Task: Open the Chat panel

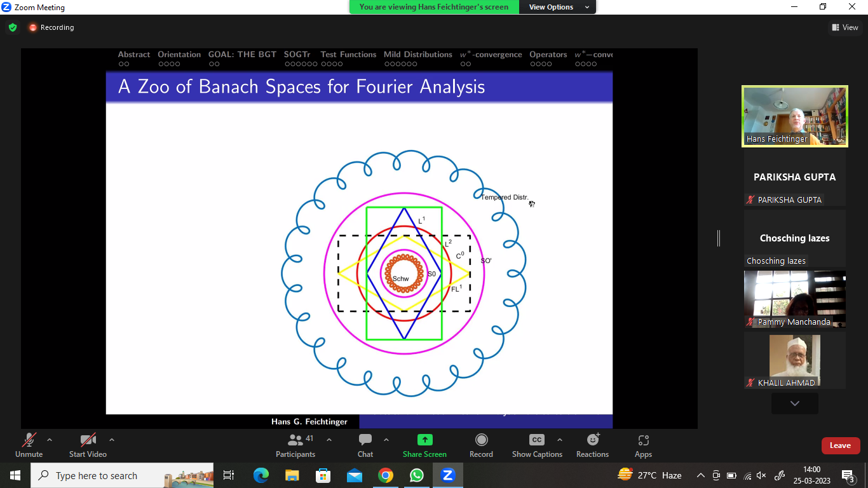Action: [365, 440]
